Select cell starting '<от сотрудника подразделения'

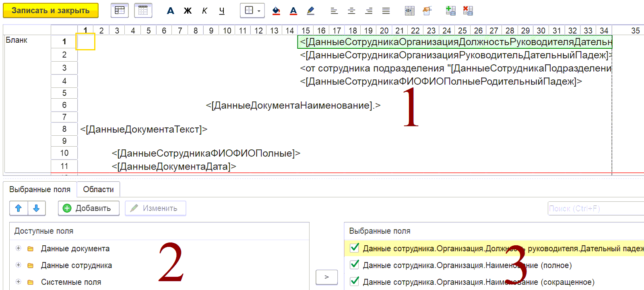(456, 68)
